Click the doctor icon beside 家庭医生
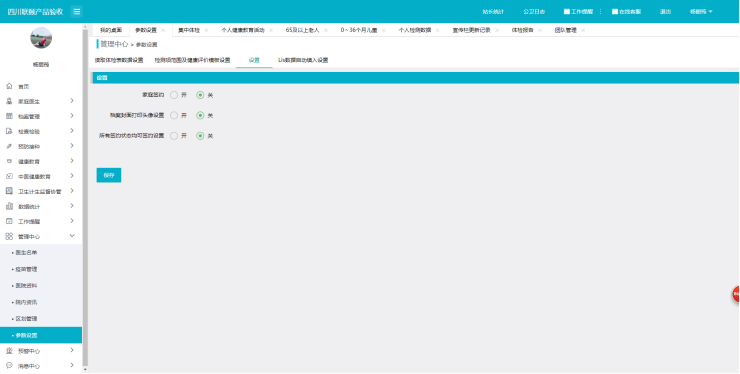This screenshot has height=374, width=740. click(x=9, y=101)
